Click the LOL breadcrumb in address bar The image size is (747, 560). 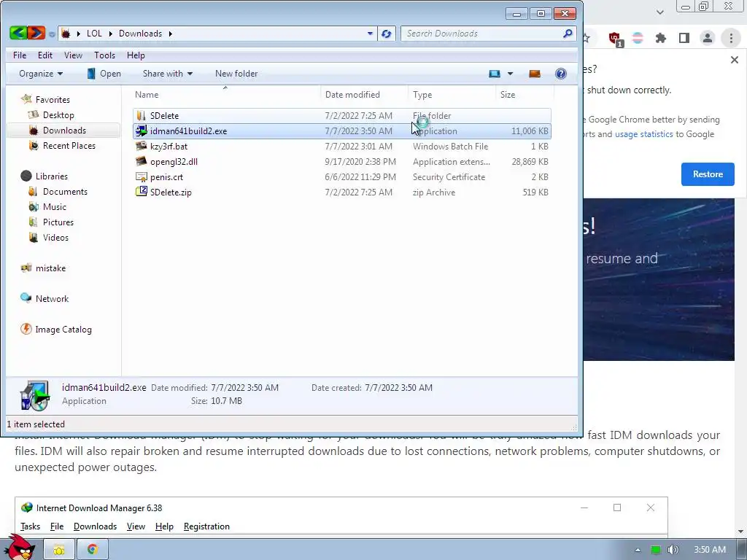(94, 34)
